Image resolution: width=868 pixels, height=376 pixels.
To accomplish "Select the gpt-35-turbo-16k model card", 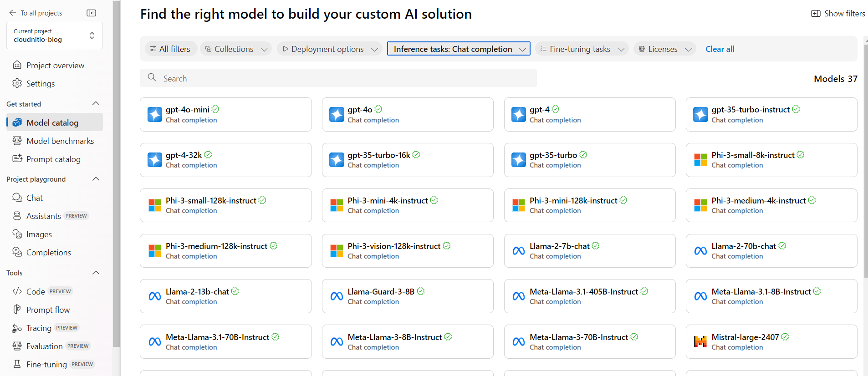I will (x=408, y=160).
